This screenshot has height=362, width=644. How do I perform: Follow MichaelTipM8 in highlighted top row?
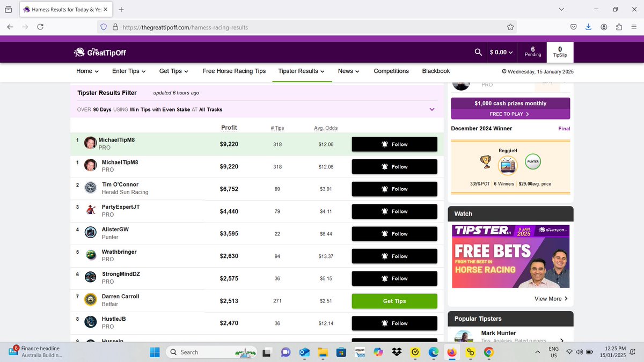click(x=394, y=144)
